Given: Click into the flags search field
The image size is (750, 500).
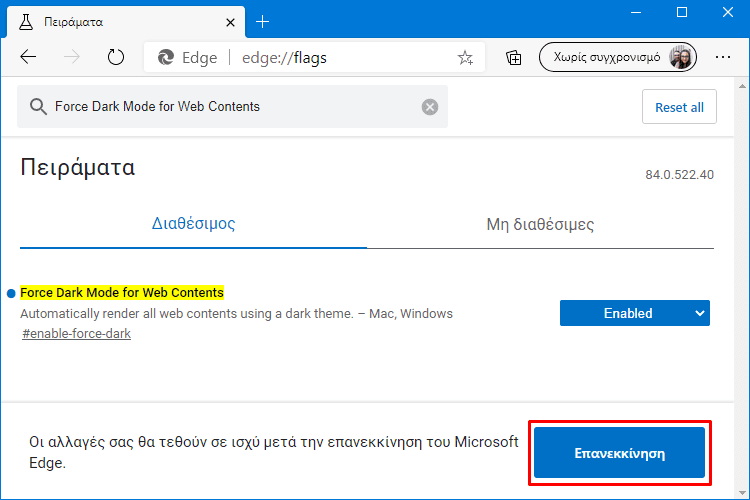Looking at the screenshot, I should click(x=232, y=106).
